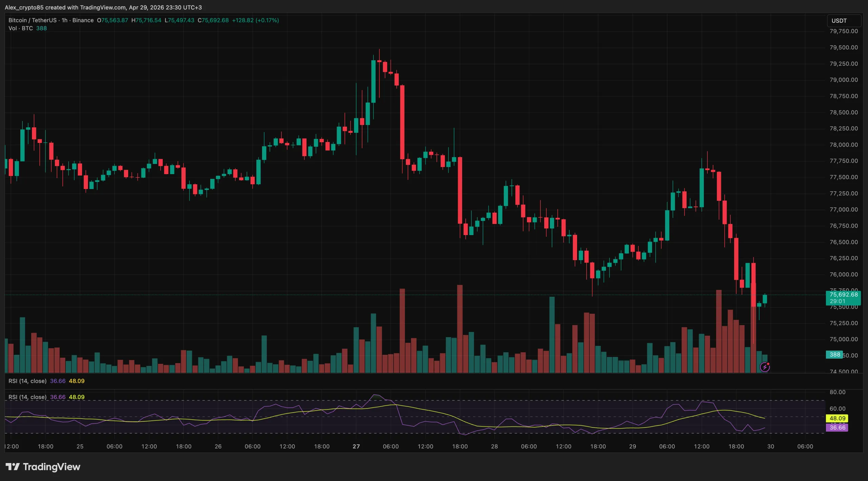
Task: Select the lower RSI (14, close) legend
Action: [27, 397]
